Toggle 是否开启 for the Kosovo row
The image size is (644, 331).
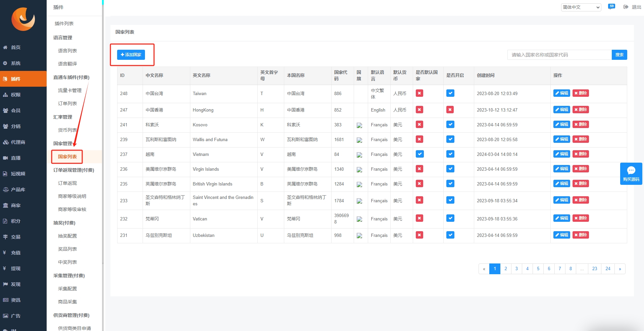(450, 124)
